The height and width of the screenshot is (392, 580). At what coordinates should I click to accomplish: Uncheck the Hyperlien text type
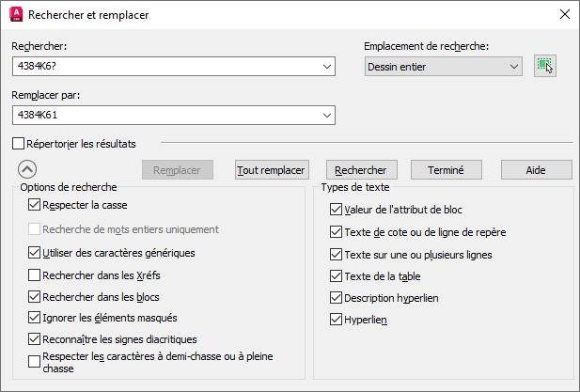[x=337, y=320]
